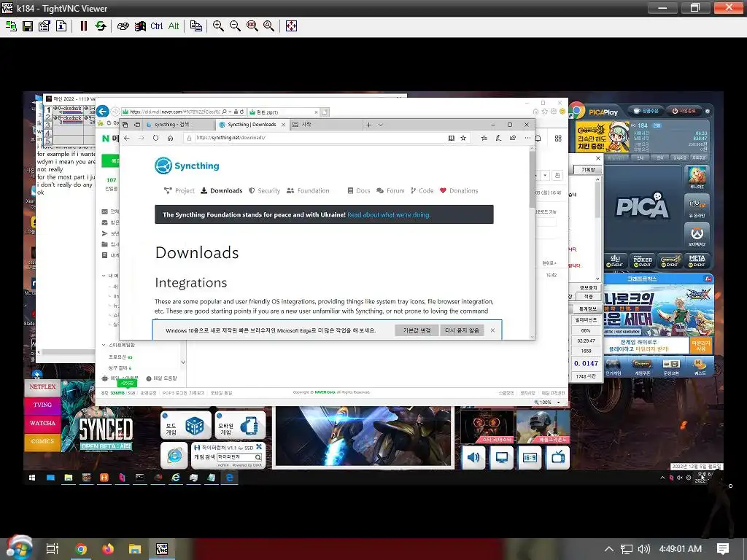Screen dimensions: 747x560
Task: Toggle the Ctrl key in the toolbar
Action: click(x=156, y=26)
